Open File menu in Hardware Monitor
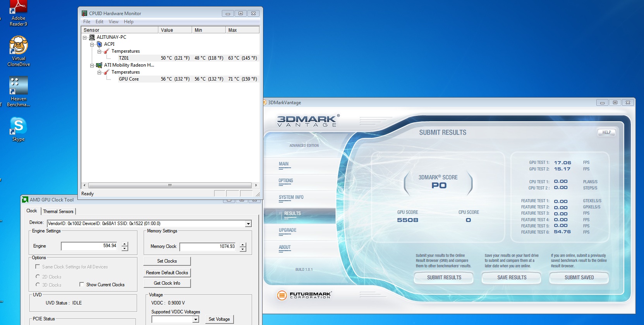 coord(87,22)
